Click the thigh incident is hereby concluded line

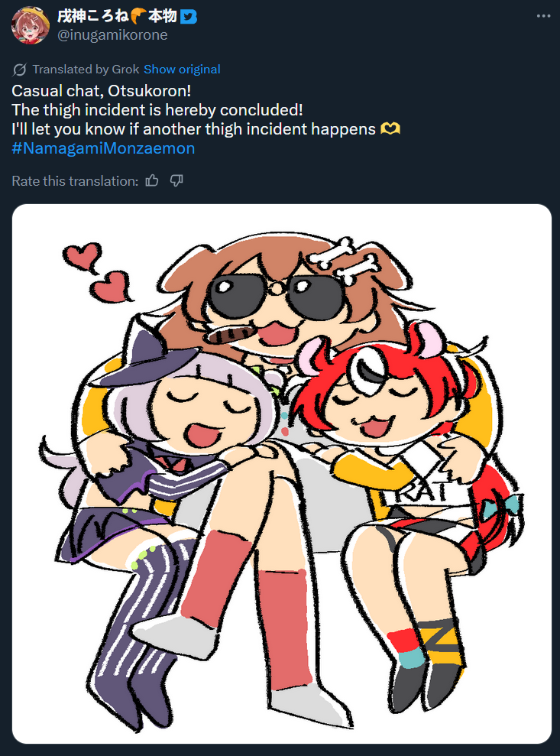tap(157, 110)
